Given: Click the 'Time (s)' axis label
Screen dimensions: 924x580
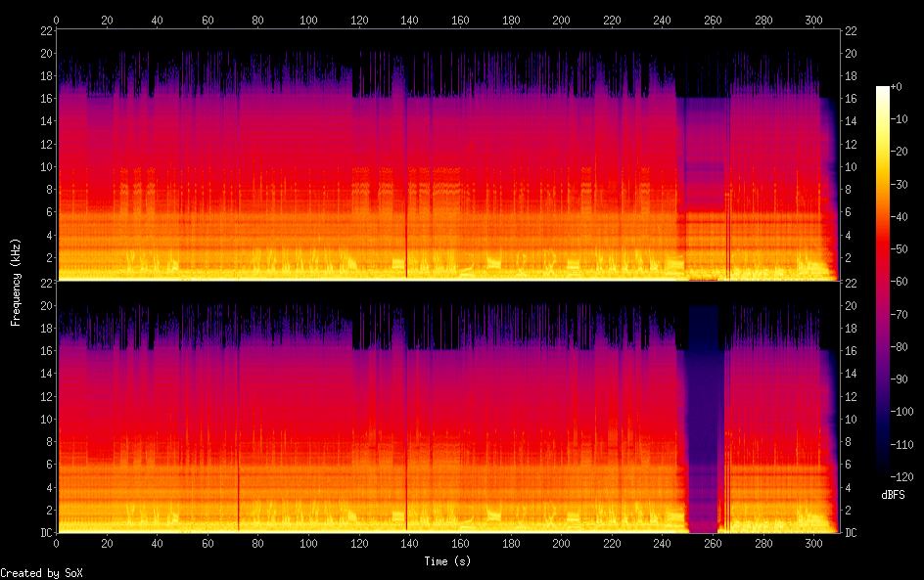Looking at the screenshot, I should (448, 561).
